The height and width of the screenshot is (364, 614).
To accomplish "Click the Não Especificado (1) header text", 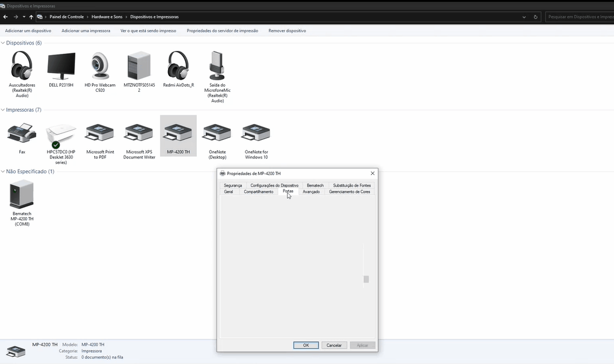I will click(30, 171).
